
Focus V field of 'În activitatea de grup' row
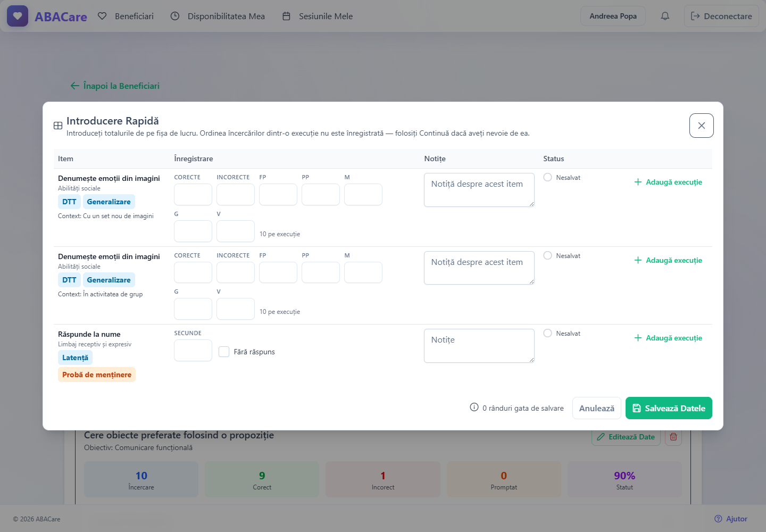(x=236, y=309)
